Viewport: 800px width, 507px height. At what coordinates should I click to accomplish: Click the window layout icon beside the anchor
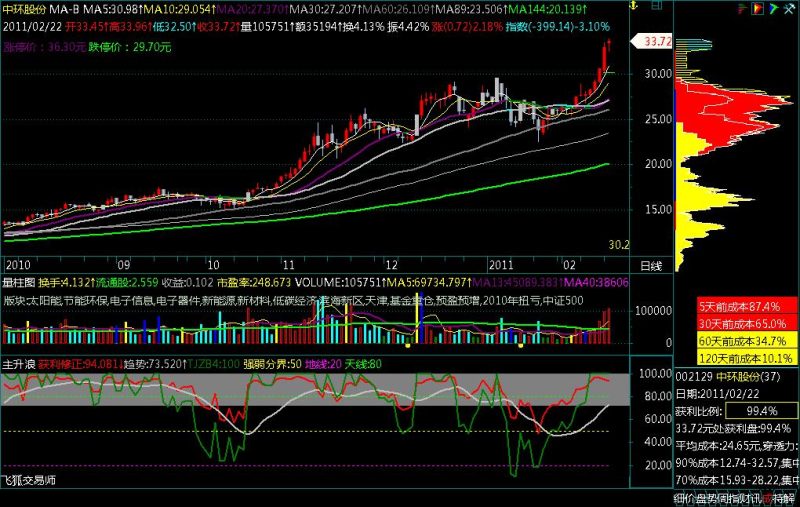[x=657, y=6]
